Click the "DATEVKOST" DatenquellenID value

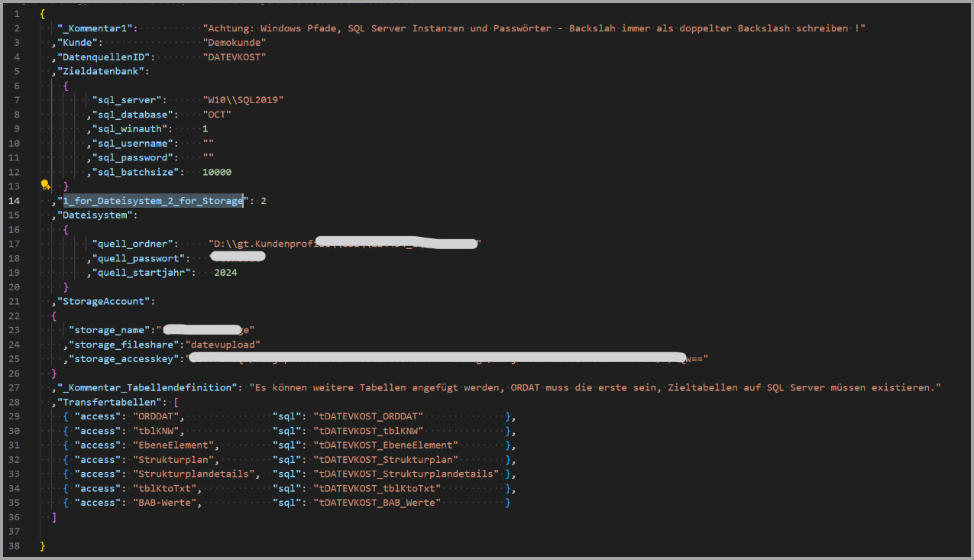235,57
